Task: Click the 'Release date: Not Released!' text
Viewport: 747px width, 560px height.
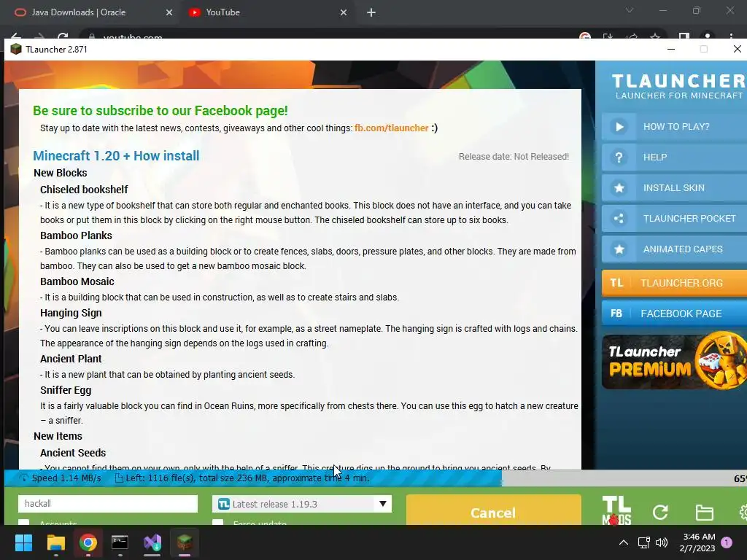Action: [x=514, y=157]
